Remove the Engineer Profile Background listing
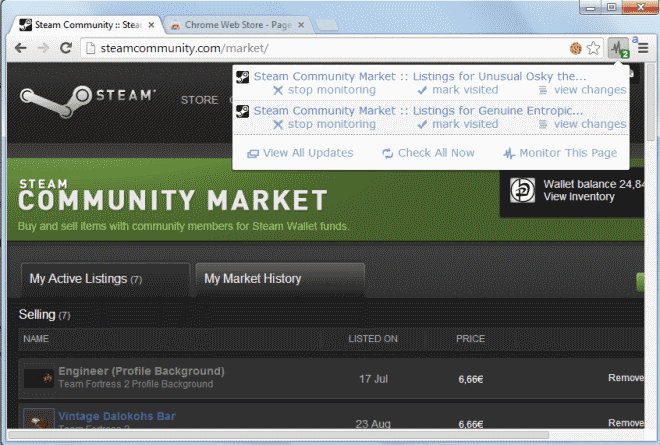This screenshot has width=660, height=445. coord(626,378)
